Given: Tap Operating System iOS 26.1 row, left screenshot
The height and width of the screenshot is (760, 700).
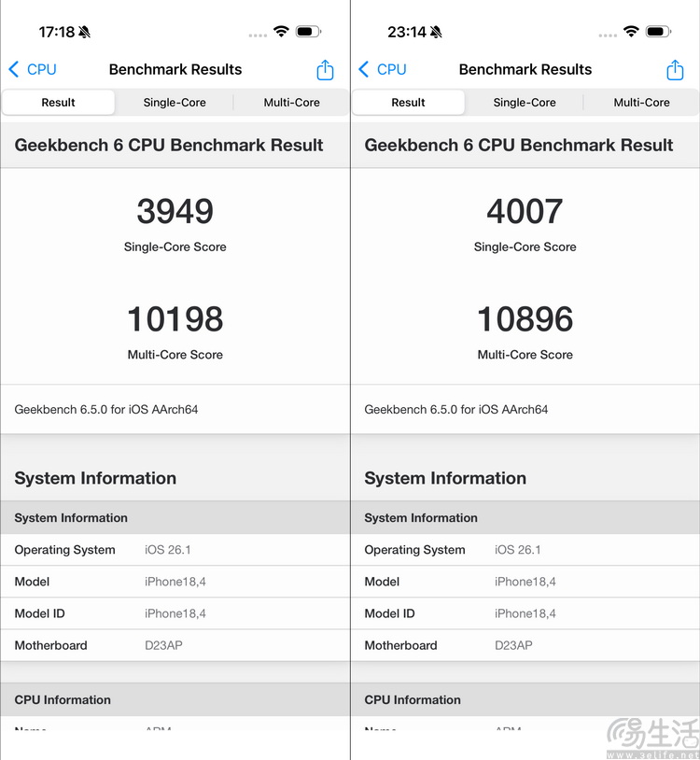Looking at the screenshot, I should pyautogui.click(x=175, y=550).
